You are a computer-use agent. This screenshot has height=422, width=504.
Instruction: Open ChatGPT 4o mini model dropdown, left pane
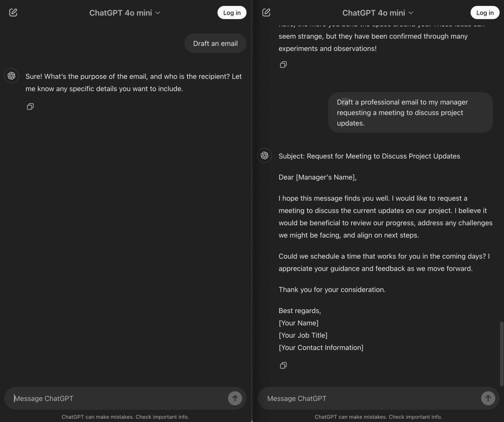pyautogui.click(x=125, y=13)
